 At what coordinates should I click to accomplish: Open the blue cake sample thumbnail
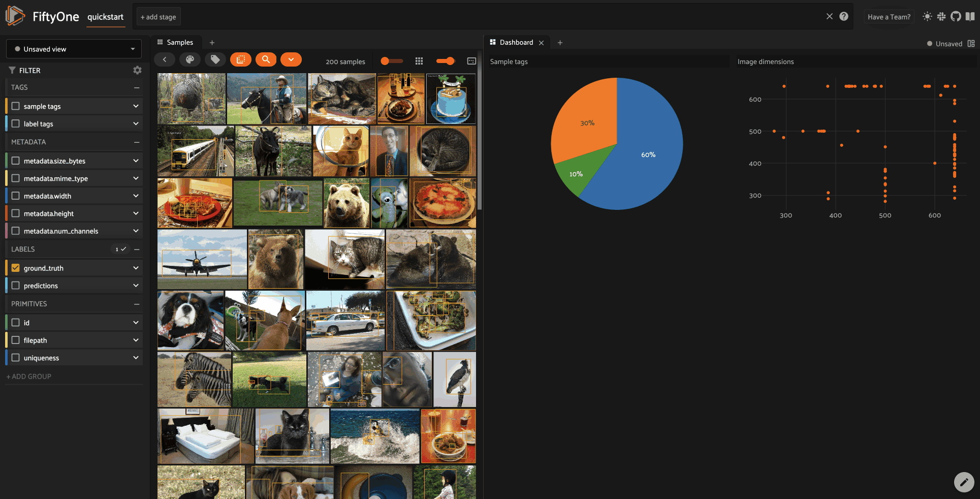pyautogui.click(x=451, y=99)
